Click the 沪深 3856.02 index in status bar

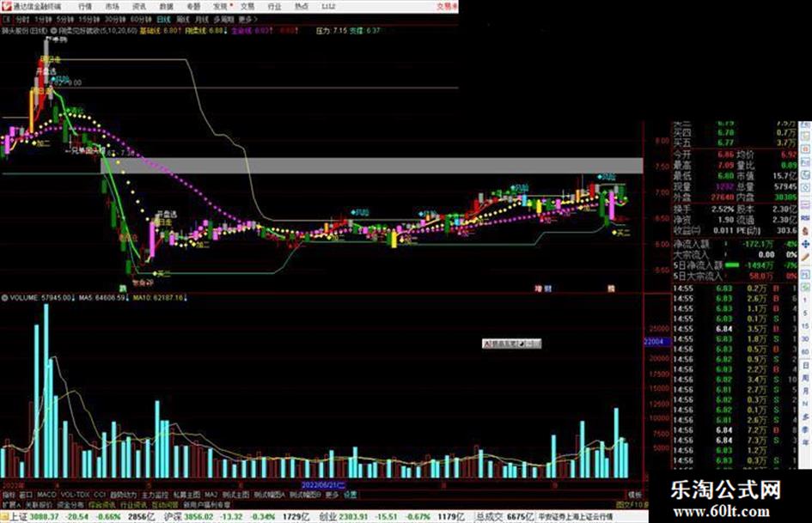coord(188,516)
